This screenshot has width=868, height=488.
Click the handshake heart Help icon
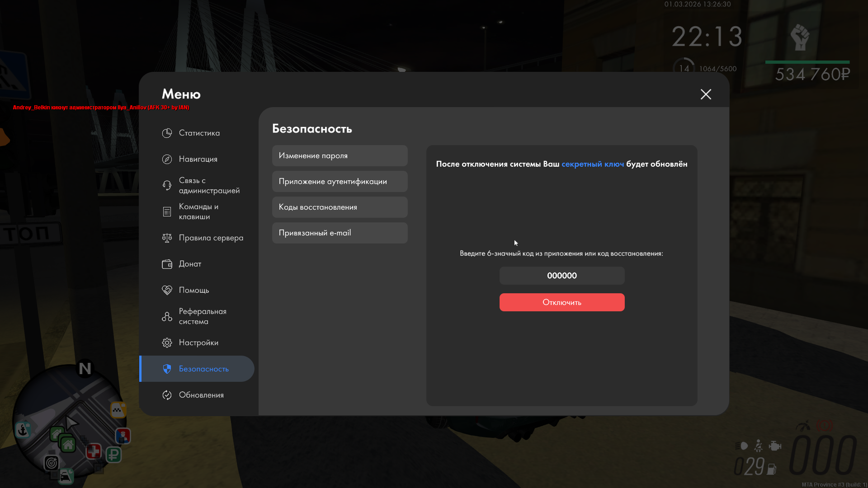click(x=167, y=290)
